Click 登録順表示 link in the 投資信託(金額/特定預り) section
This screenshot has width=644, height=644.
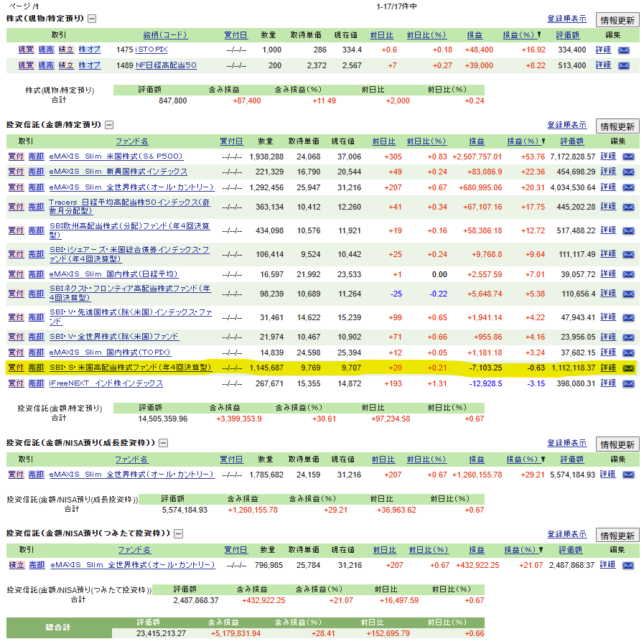tap(566, 125)
